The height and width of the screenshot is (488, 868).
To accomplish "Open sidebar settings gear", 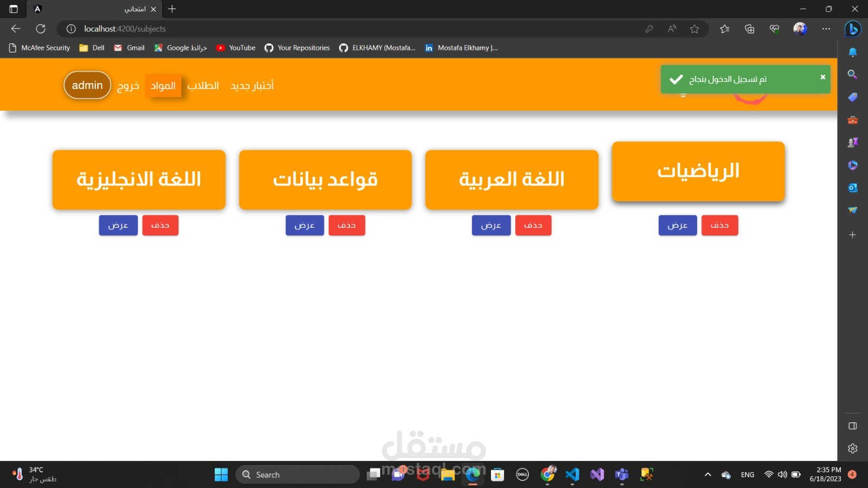I will click(853, 448).
